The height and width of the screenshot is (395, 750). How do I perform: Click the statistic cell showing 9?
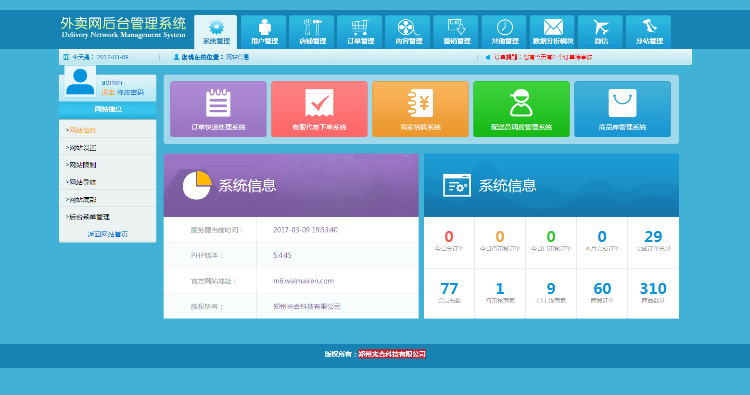551,294
